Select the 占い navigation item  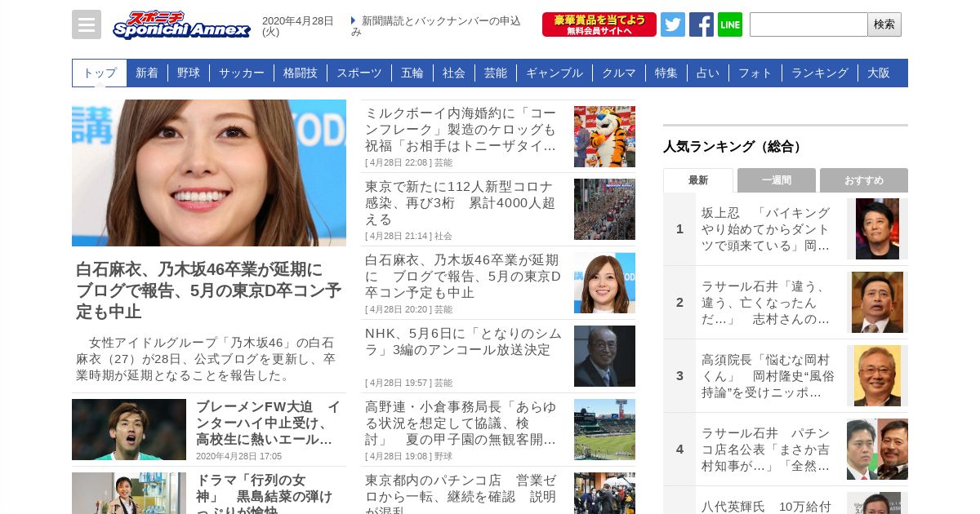point(708,73)
